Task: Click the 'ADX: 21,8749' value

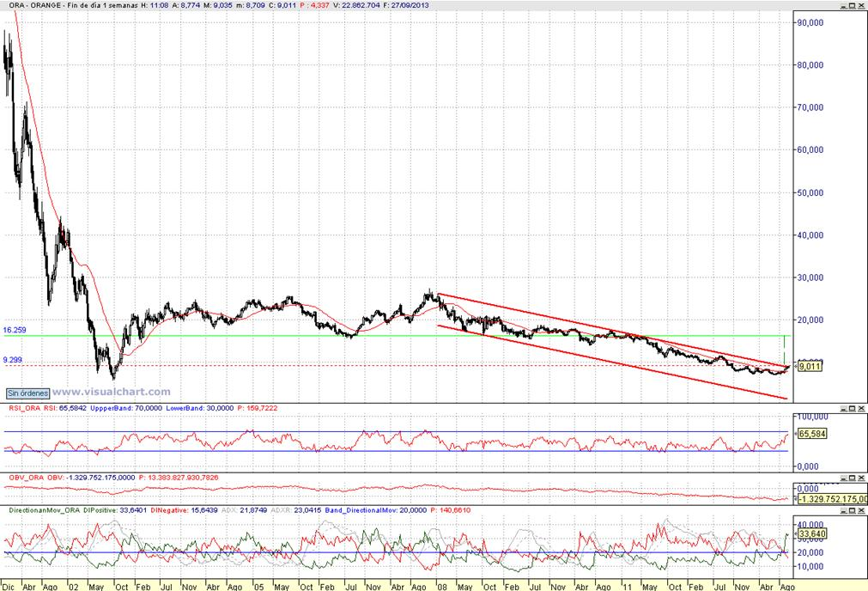Action: (244, 510)
